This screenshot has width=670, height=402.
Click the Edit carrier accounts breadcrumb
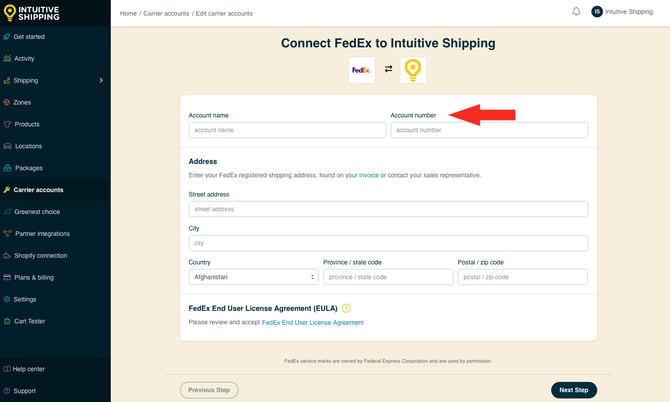point(224,14)
